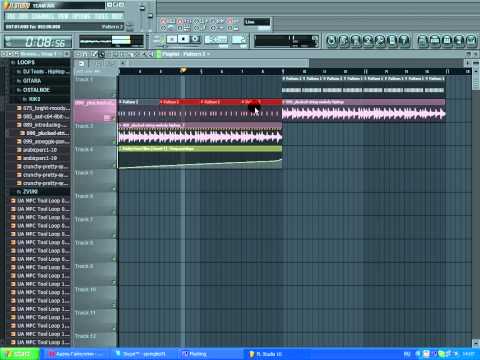Select the 099_arpeggio-pian sample
This screenshot has width=480, height=360.
click(x=44, y=141)
